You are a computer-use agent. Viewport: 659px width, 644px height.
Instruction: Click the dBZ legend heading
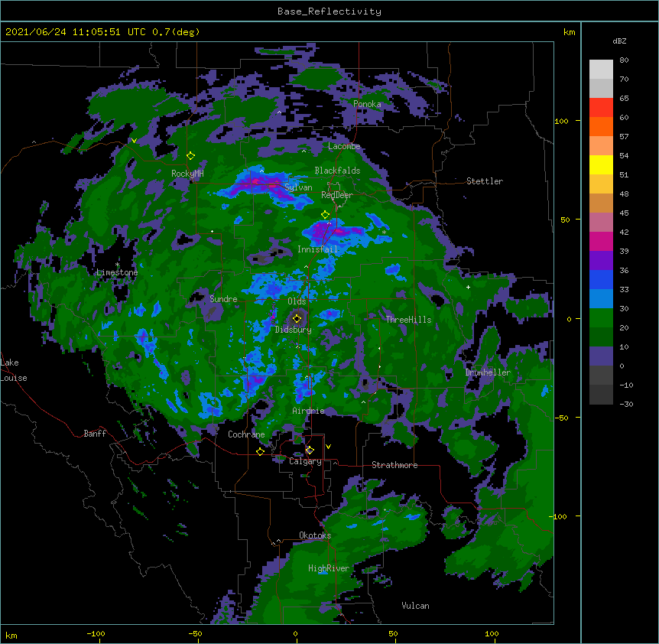click(x=619, y=41)
